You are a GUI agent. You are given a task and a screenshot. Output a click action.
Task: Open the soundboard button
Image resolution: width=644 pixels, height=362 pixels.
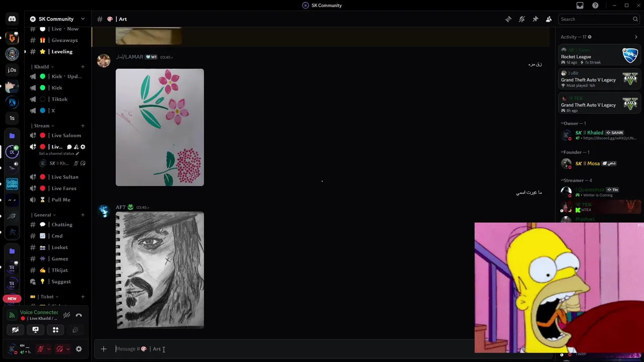pyautogui.click(x=75, y=330)
